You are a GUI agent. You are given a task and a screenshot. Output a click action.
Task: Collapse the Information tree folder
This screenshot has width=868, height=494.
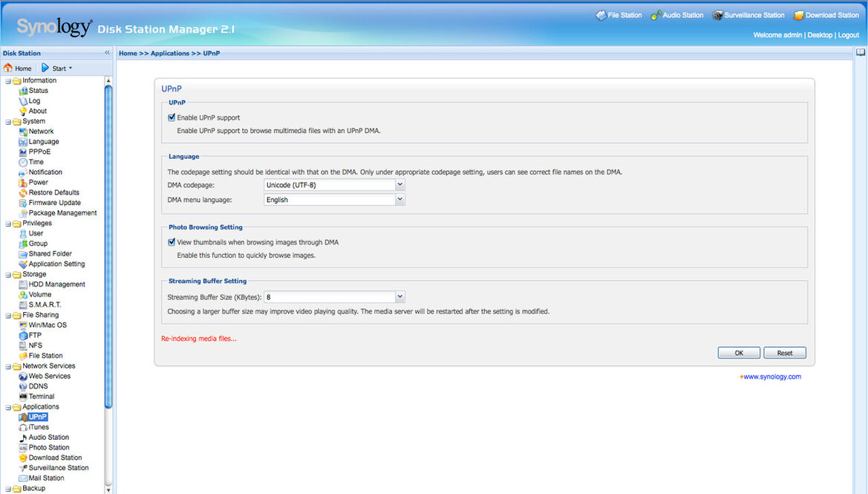(8, 81)
